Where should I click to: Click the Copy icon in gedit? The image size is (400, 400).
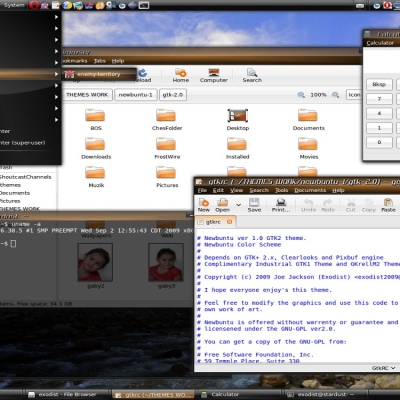tap(369, 205)
